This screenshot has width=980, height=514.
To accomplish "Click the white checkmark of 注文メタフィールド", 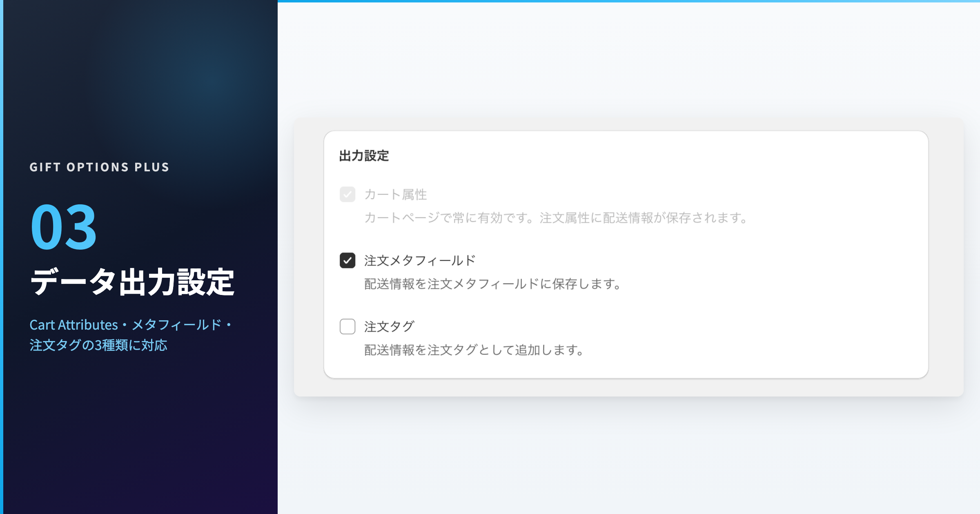I will tap(347, 261).
